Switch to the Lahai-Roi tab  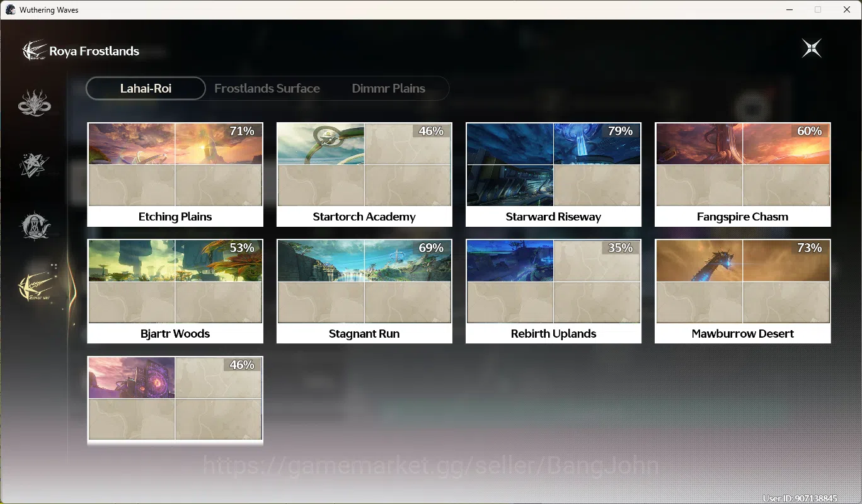(146, 88)
